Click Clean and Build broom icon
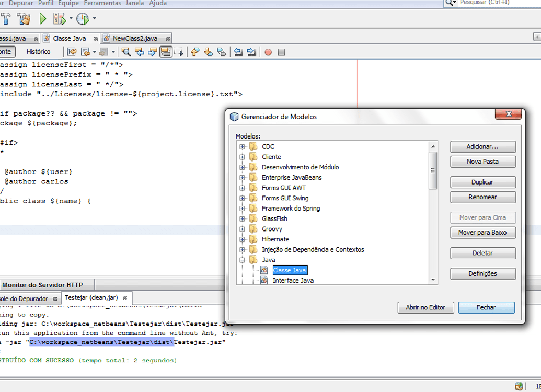The height and width of the screenshot is (392, 541). 24,19
